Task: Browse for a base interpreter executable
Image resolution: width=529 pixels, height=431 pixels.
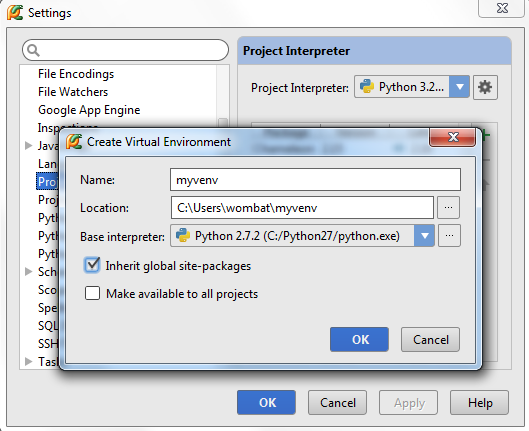Action: click(449, 235)
